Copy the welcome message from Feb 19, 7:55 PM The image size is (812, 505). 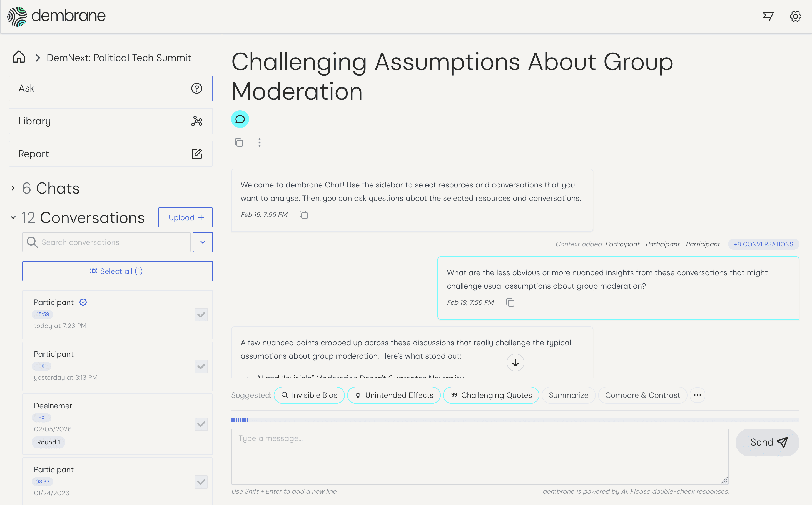click(303, 215)
